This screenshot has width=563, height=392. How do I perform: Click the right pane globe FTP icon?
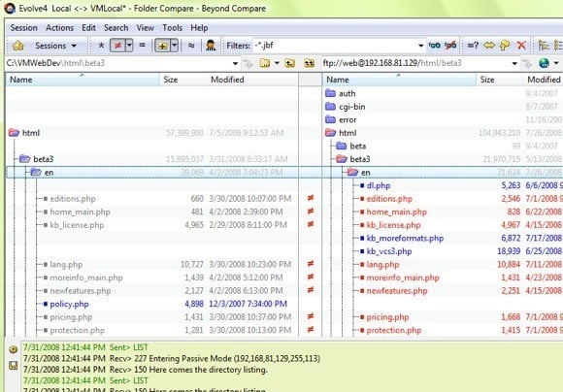tap(544, 63)
